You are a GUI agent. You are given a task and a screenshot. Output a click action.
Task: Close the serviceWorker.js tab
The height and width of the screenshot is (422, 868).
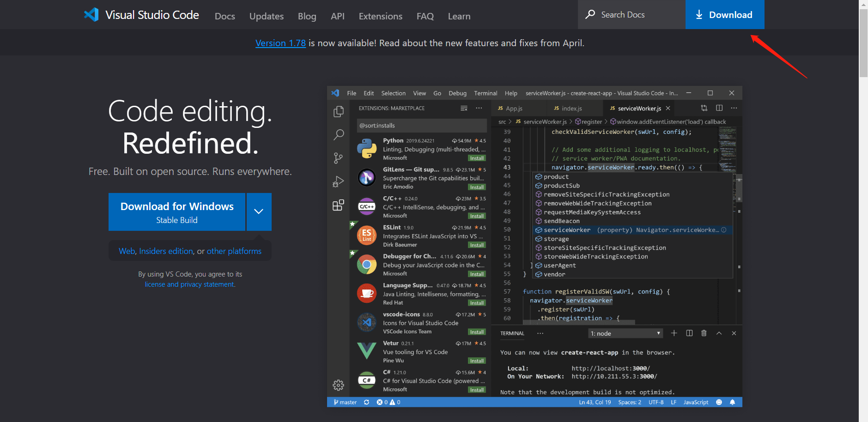(x=668, y=109)
